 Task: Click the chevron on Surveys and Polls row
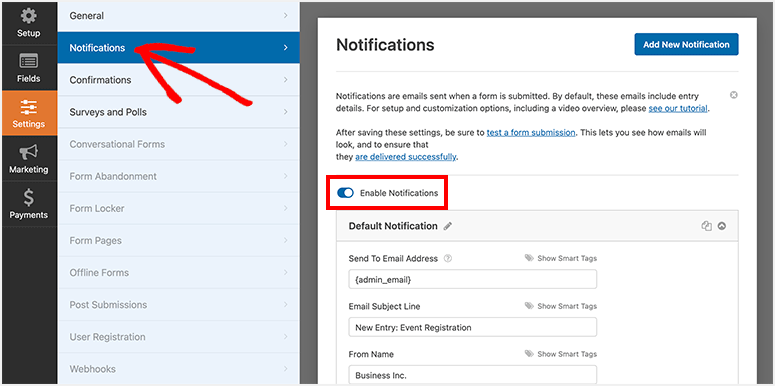[286, 112]
